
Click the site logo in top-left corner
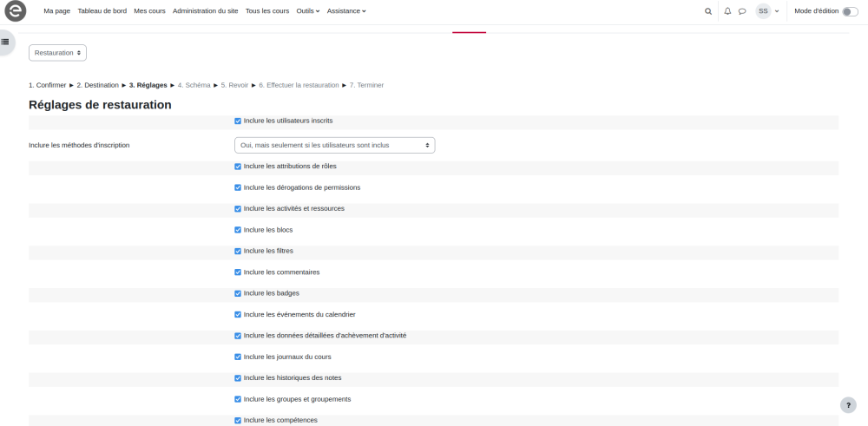pyautogui.click(x=16, y=11)
